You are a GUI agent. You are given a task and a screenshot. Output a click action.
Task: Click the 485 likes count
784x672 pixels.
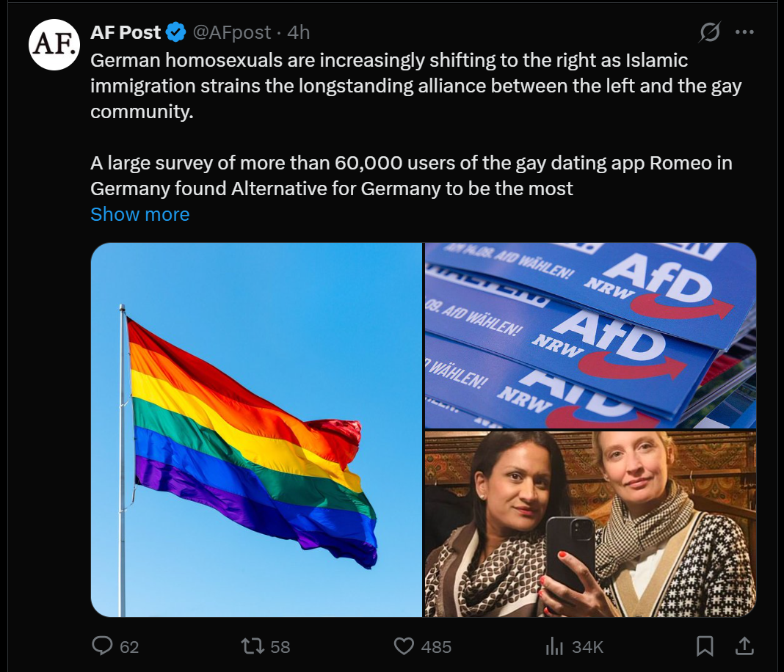click(x=436, y=646)
